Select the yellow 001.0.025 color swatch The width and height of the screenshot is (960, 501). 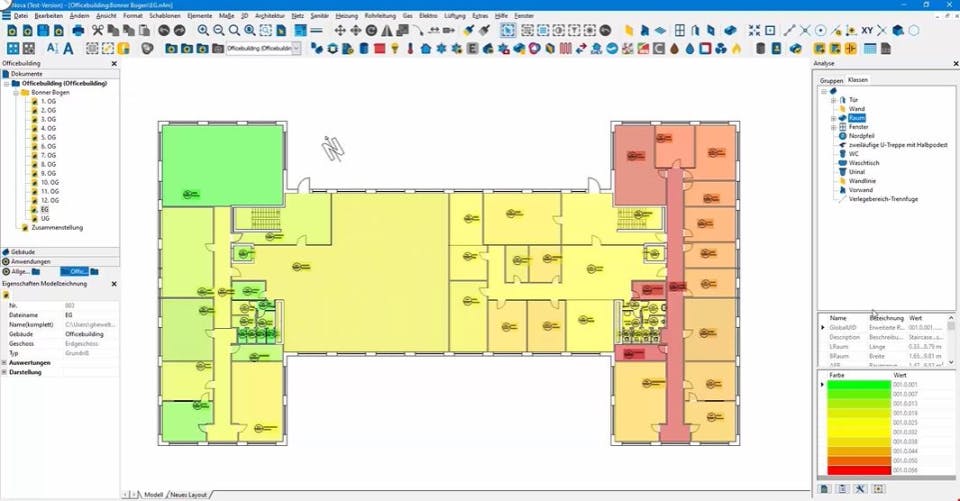tap(859, 423)
